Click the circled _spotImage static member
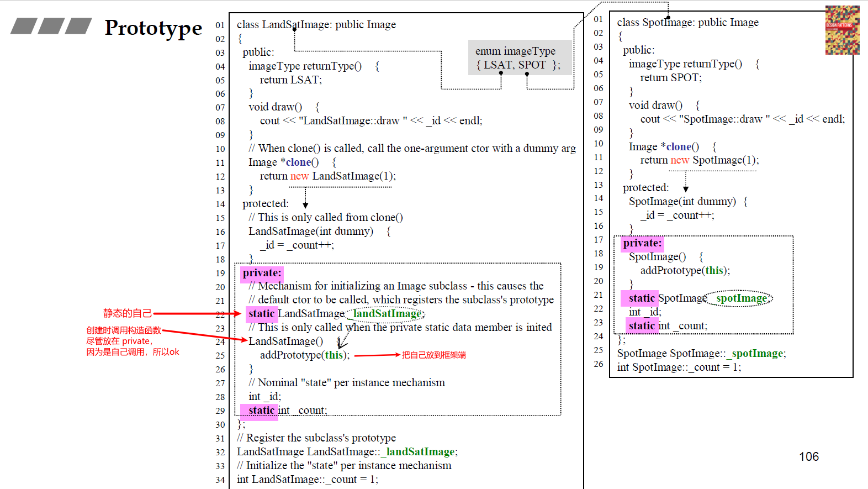The width and height of the screenshot is (868, 489). click(740, 298)
